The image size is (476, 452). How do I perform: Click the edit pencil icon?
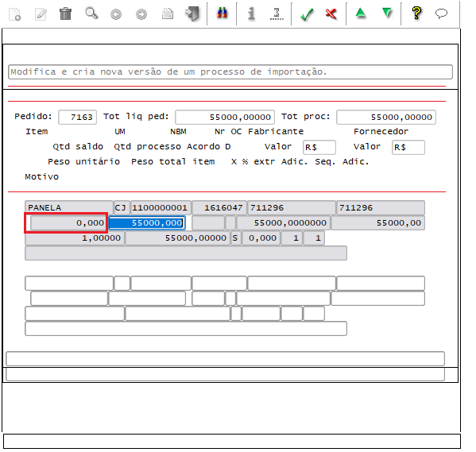pos(41,14)
